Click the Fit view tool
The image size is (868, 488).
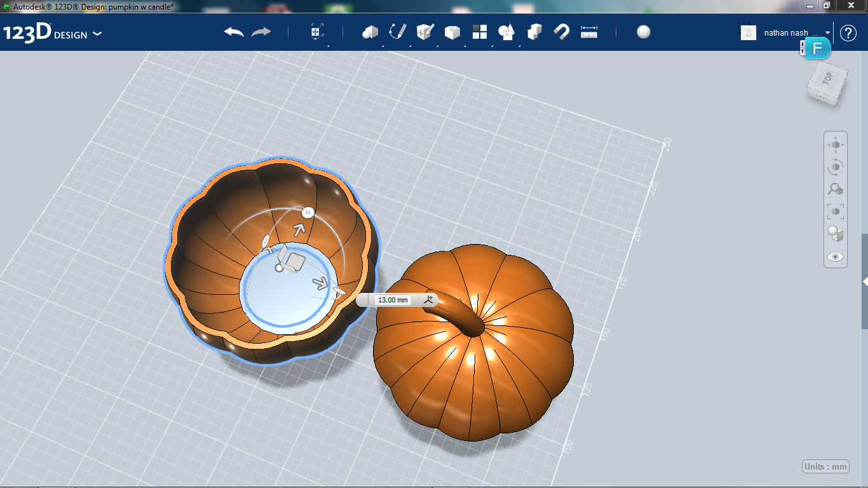tap(836, 211)
